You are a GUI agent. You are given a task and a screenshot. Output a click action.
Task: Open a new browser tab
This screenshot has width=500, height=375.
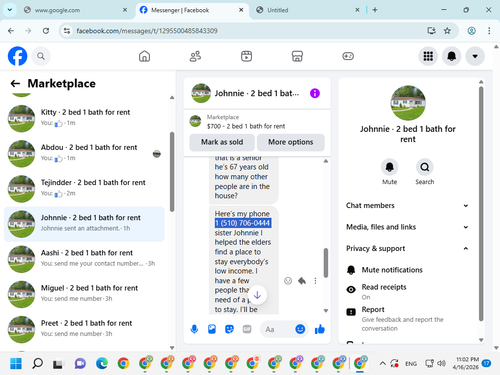click(x=375, y=10)
